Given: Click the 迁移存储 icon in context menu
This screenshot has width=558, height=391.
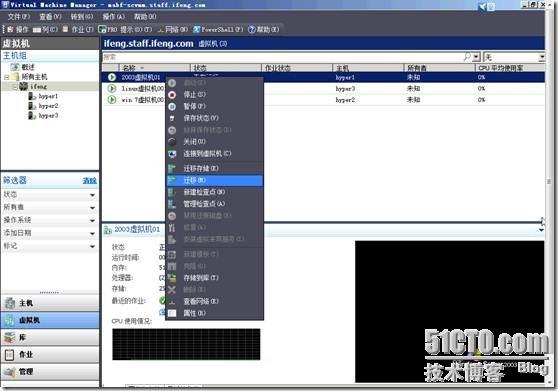Looking at the screenshot, I should (172, 169).
